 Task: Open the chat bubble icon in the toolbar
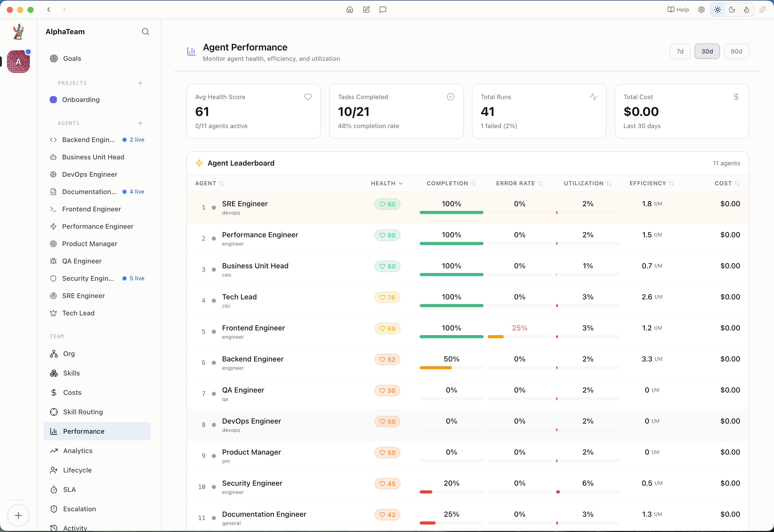[382, 10]
